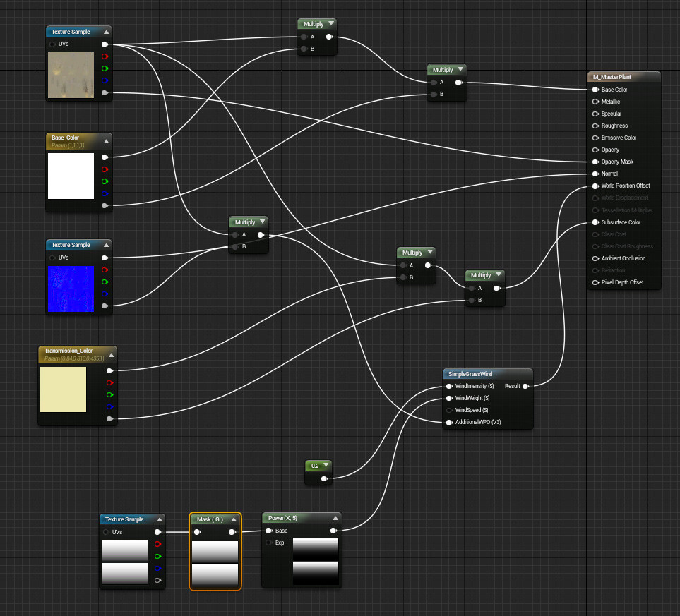Click the Power node's output pin
This screenshot has height=616, width=680.
point(333,531)
